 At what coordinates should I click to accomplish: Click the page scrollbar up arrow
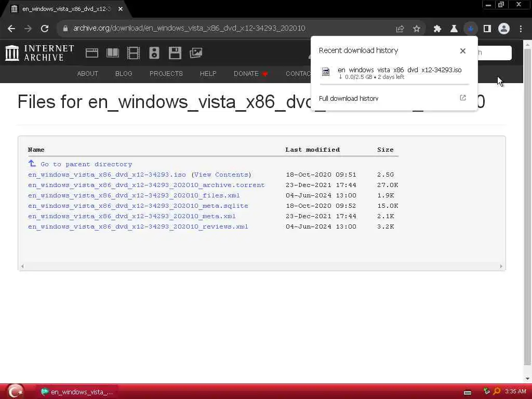click(x=528, y=44)
